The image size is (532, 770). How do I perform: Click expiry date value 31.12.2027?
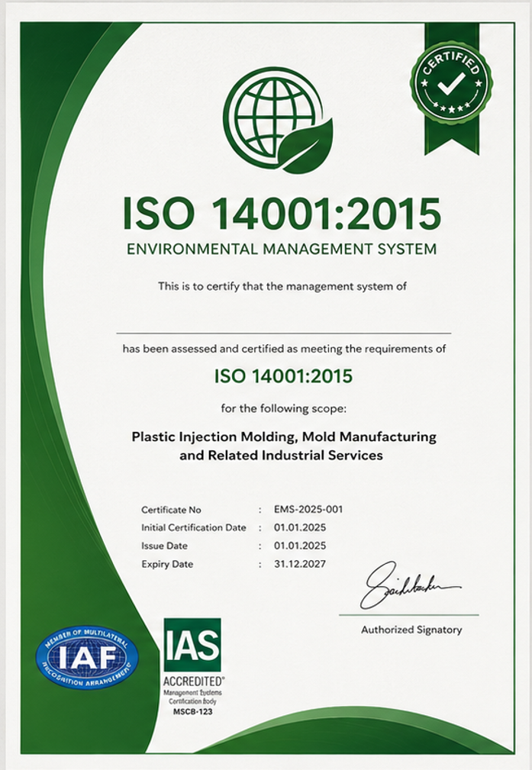click(300, 564)
